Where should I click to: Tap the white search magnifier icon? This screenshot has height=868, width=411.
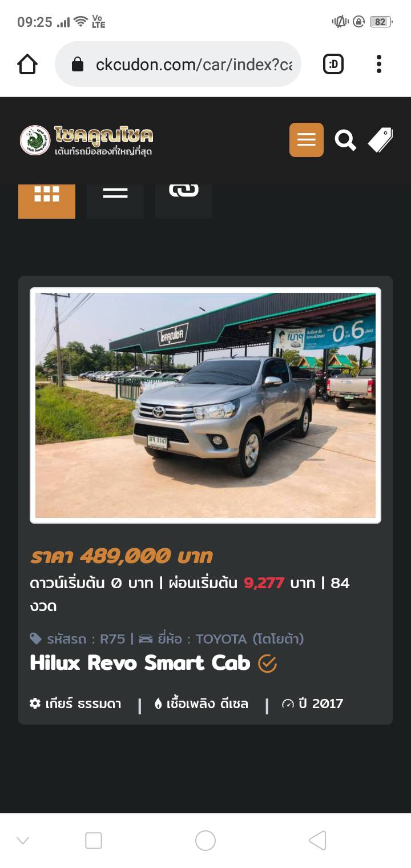point(345,140)
